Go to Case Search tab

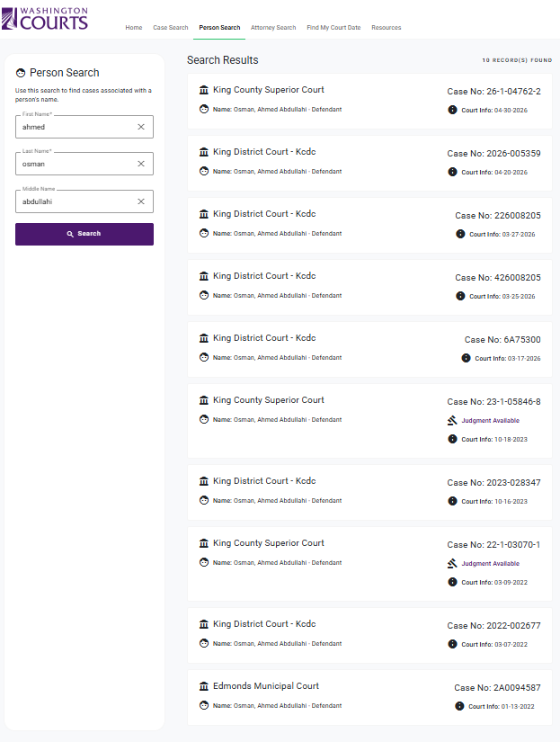point(170,28)
